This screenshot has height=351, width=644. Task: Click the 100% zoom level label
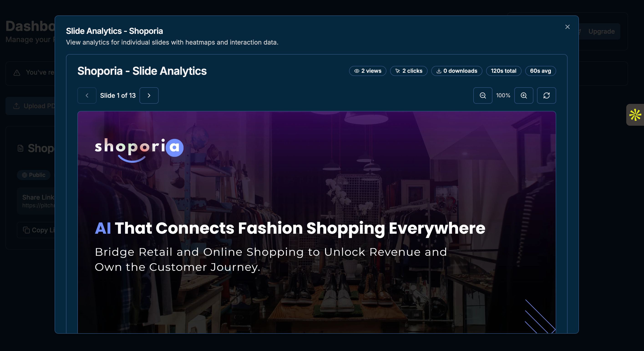tap(503, 95)
